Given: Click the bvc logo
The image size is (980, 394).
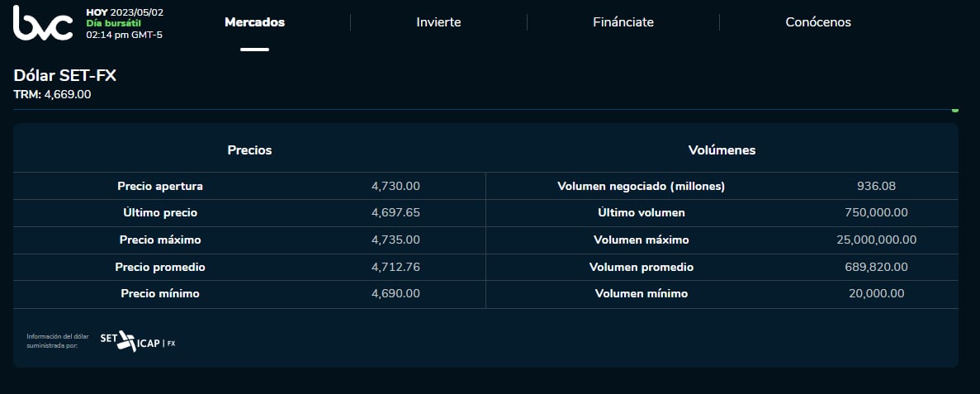Looking at the screenshot, I should pyautogui.click(x=42, y=23).
